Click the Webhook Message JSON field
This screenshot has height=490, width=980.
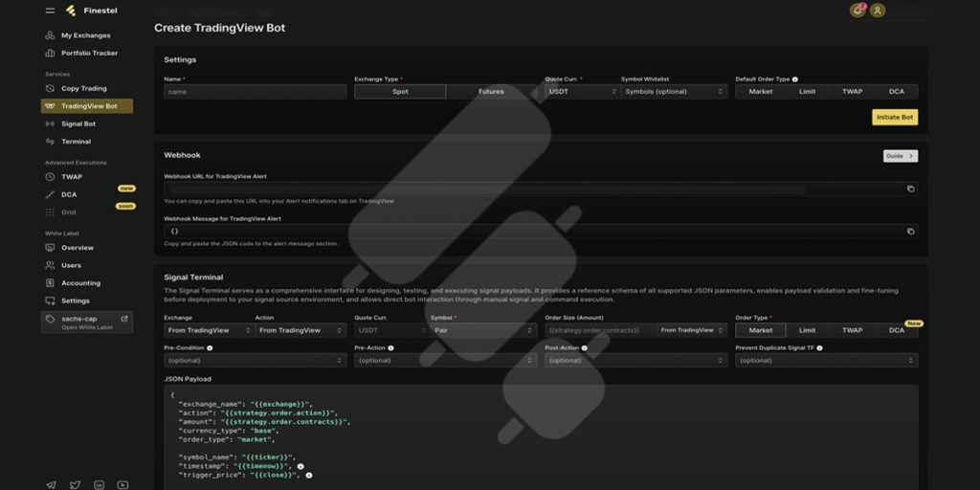(542, 232)
